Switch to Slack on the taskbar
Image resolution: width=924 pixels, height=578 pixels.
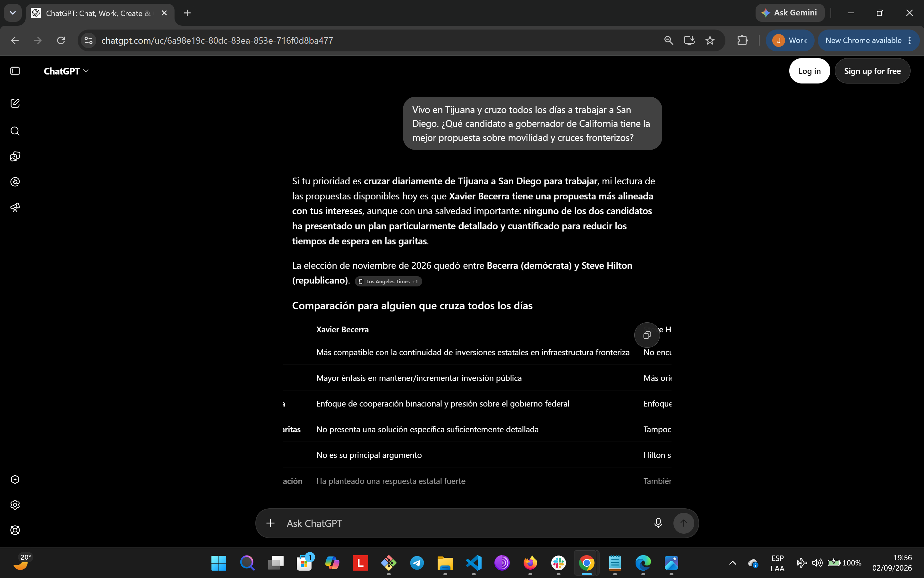(x=559, y=563)
